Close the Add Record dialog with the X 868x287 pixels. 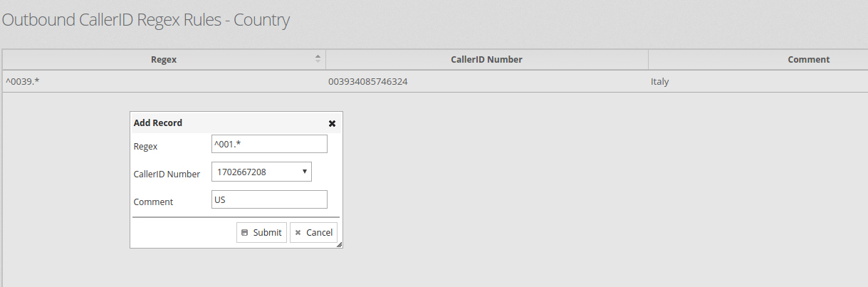click(332, 123)
